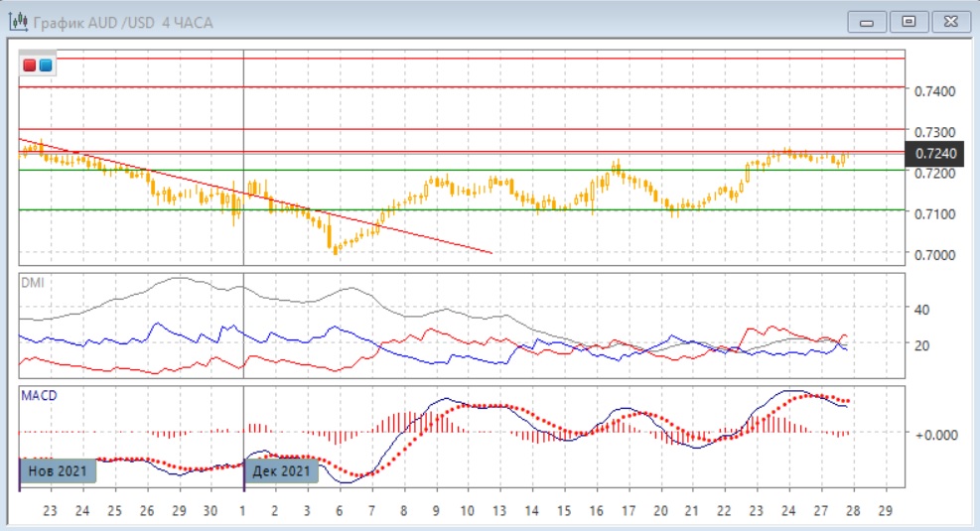Click the red square button on chart
The image size is (980, 531).
30,66
